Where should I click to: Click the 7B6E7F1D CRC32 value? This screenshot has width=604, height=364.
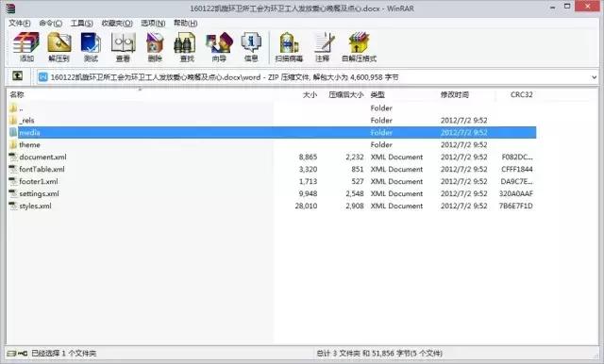click(516, 206)
